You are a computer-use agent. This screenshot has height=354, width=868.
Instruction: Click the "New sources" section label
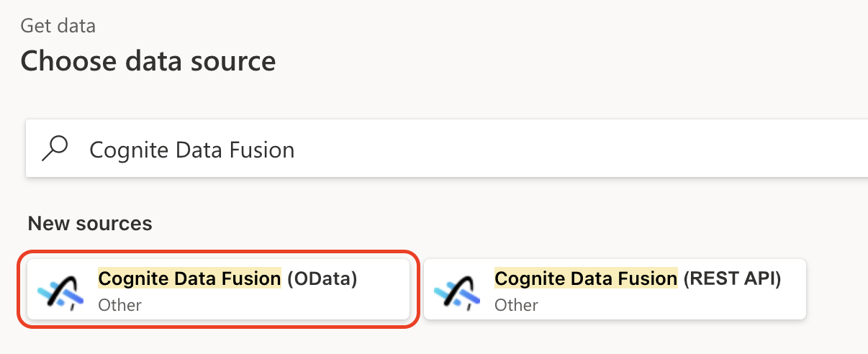click(x=90, y=224)
